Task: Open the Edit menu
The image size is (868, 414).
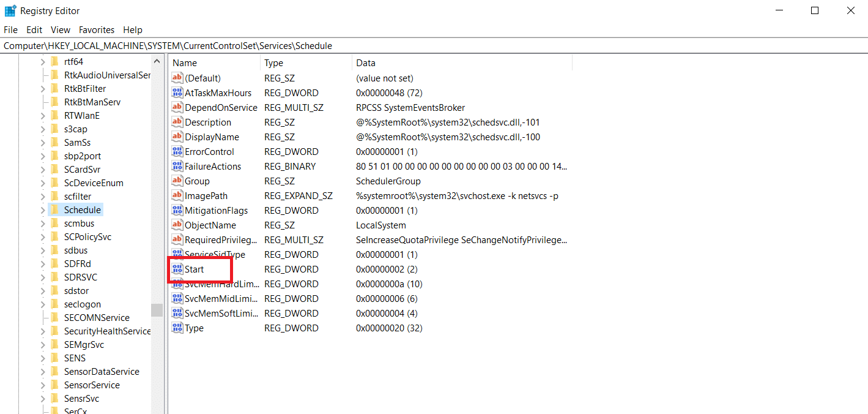Action: tap(34, 29)
